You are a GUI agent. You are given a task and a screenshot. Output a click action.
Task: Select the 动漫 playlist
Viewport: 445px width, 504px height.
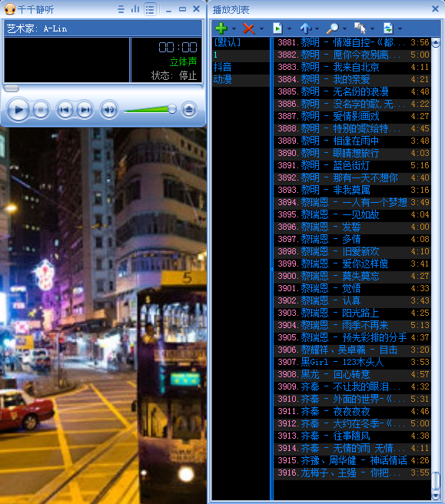click(x=241, y=79)
